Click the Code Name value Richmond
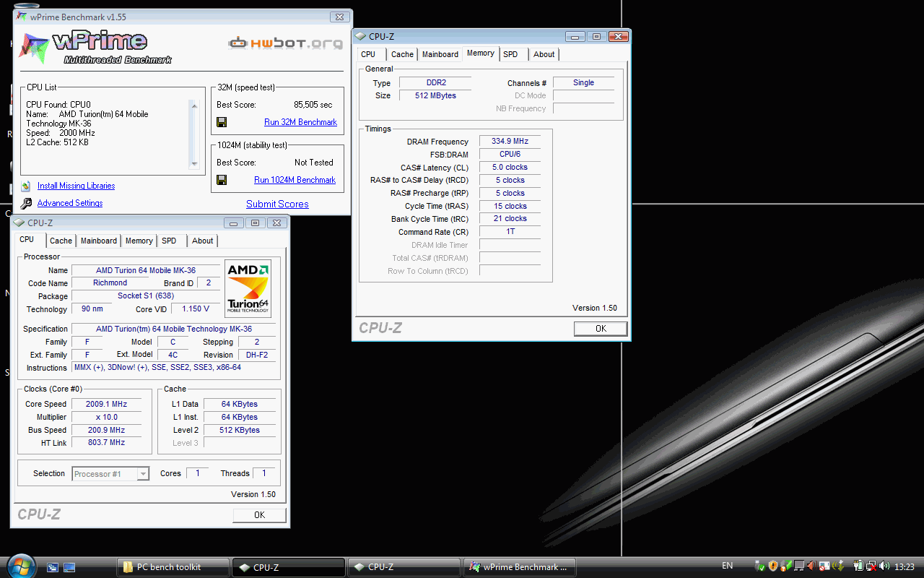924x578 pixels. coord(110,283)
